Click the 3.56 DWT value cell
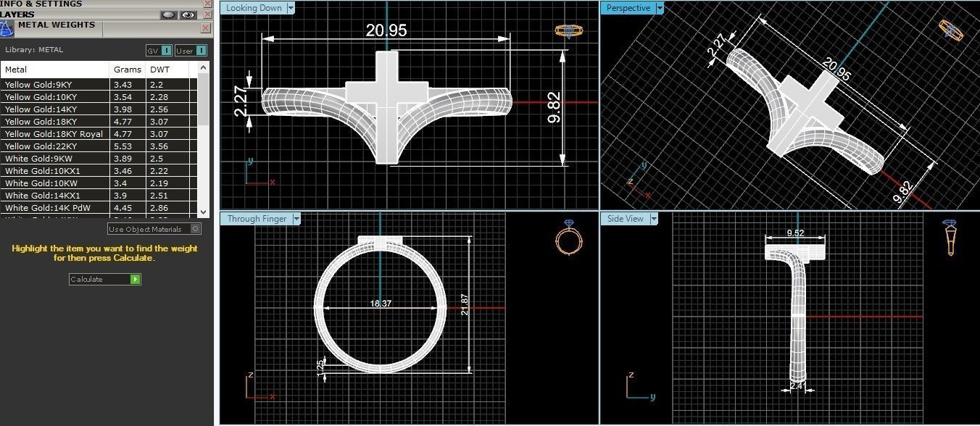 click(x=167, y=146)
